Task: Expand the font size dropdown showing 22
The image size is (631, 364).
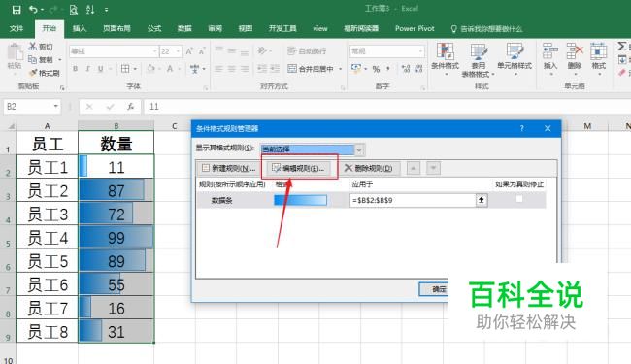Action: click(x=178, y=51)
